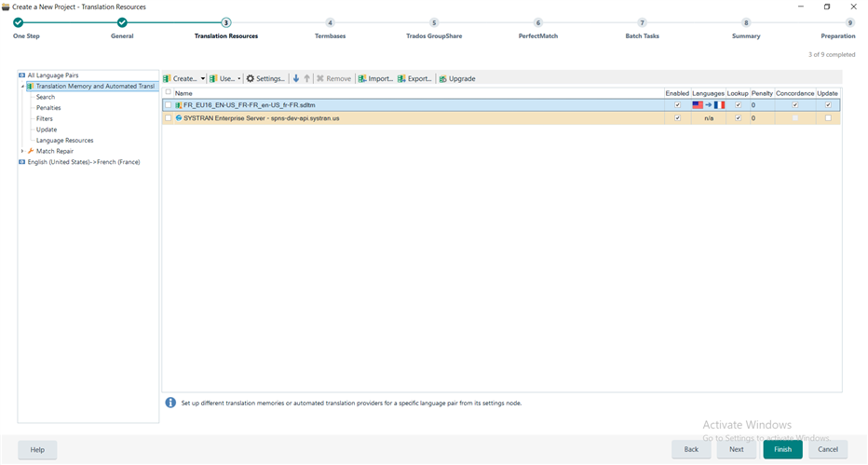
Task: Click the Upgrade toolbar icon
Action: pos(443,78)
